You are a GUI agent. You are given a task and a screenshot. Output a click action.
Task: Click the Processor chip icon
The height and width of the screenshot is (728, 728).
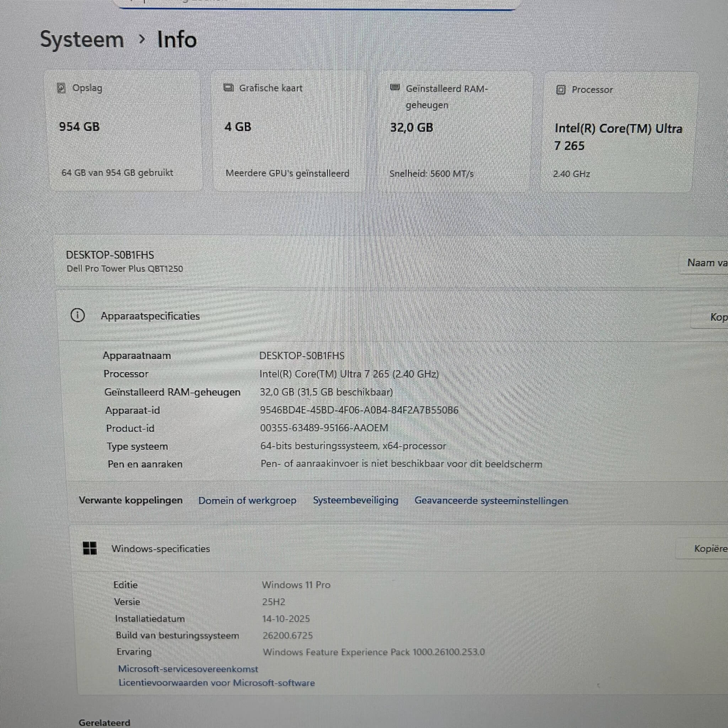point(561,90)
